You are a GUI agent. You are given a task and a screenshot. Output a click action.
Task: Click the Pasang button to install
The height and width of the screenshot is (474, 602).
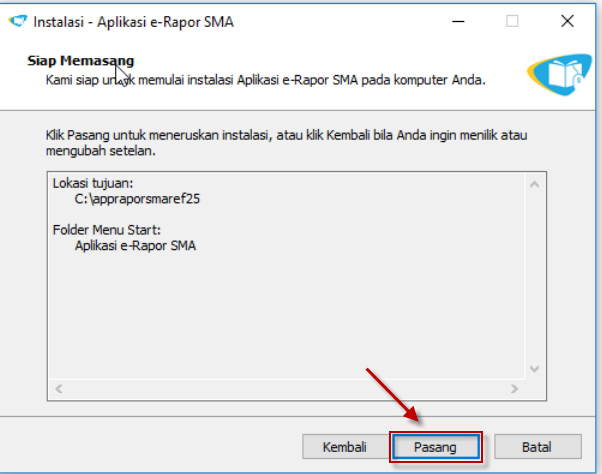435,446
